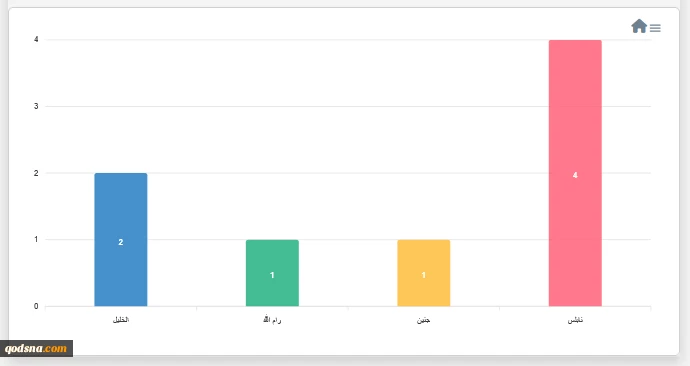The height and width of the screenshot is (366, 690).
Task: Click the data label 4 inside pink bar
Action: (x=575, y=175)
